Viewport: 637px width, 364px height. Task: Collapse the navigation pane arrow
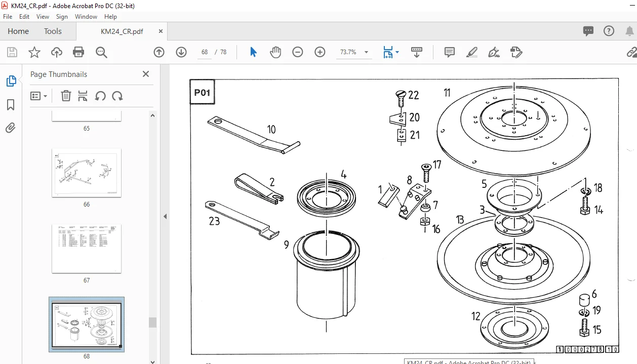165,216
